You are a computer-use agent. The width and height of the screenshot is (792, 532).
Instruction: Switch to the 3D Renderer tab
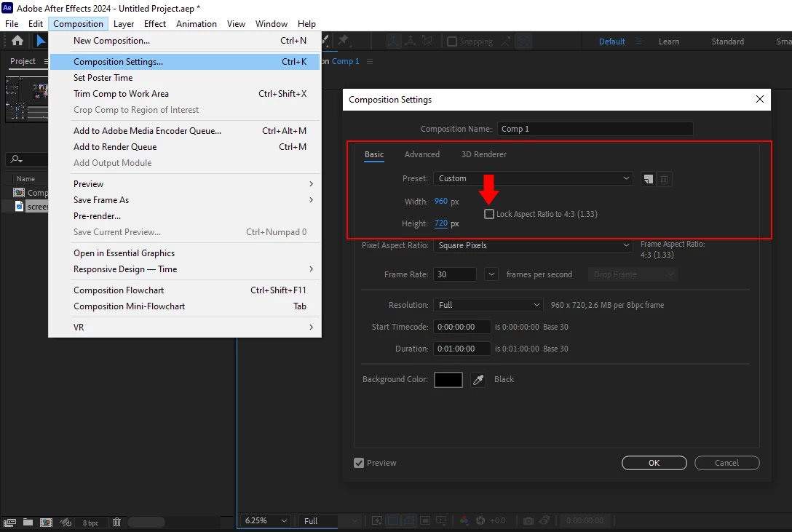483,154
